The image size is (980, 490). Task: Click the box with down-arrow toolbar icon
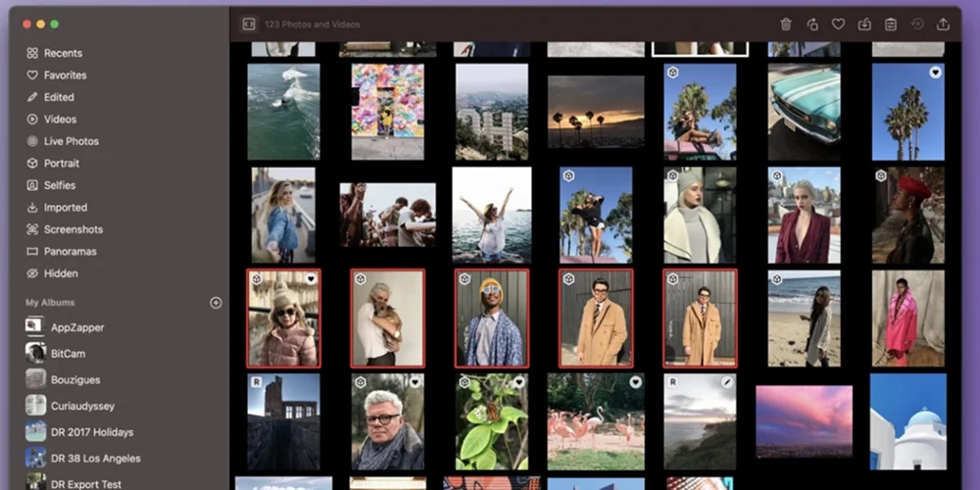(863, 24)
